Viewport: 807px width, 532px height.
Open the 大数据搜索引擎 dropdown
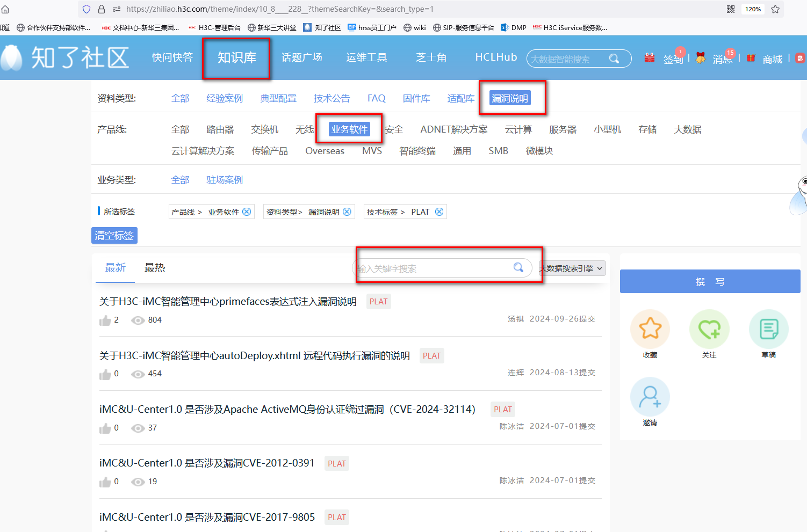click(x=573, y=268)
